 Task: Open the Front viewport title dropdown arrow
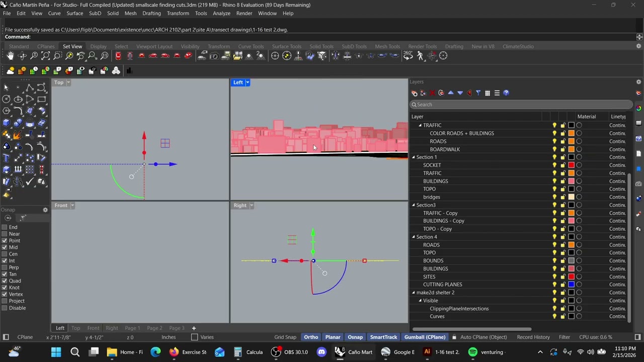pyautogui.click(x=72, y=205)
